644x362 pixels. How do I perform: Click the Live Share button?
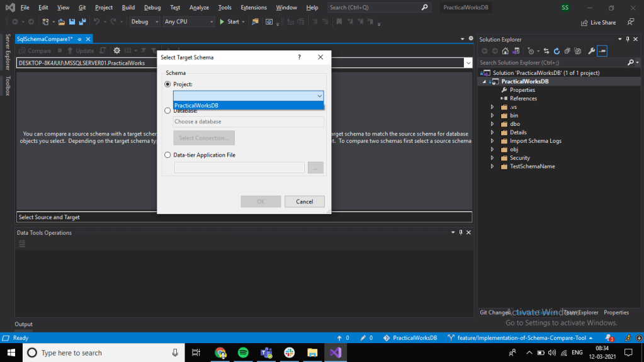(x=598, y=23)
